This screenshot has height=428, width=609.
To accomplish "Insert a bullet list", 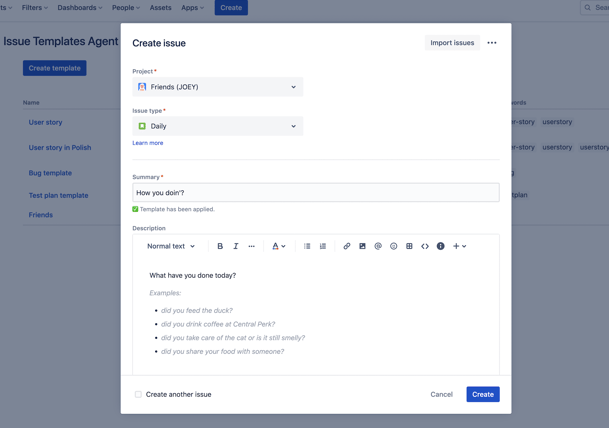I will pyautogui.click(x=307, y=246).
